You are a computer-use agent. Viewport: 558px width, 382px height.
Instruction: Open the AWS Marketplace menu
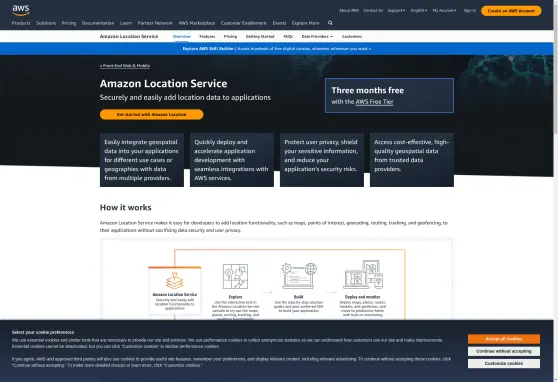(x=197, y=23)
